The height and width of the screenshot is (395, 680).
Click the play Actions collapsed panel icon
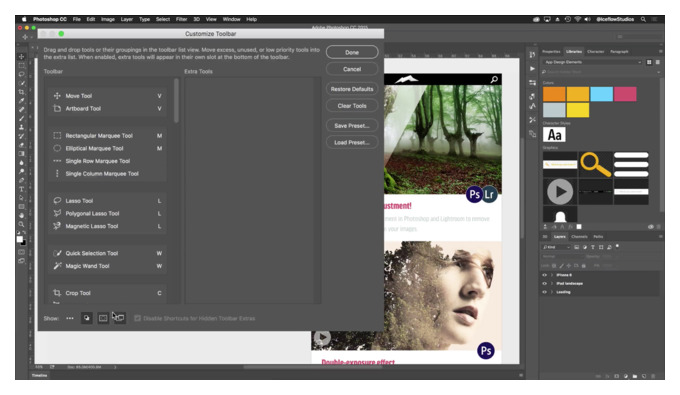click(533, 69)
